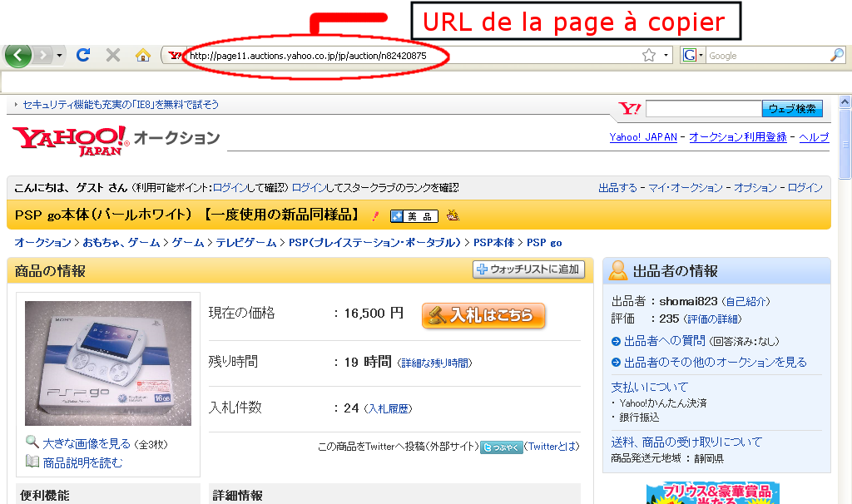Open the Google search engine selector
Screen dimensions: 852x504
(x=693, y=56)
